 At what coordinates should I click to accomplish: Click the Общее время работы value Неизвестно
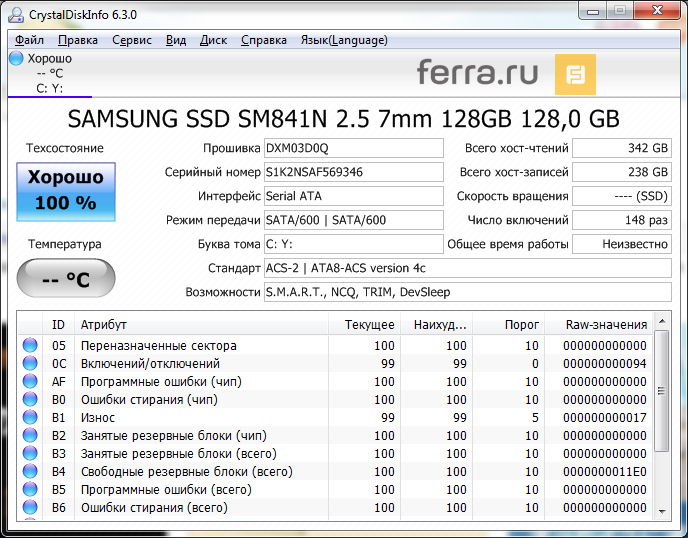[622, 244]
